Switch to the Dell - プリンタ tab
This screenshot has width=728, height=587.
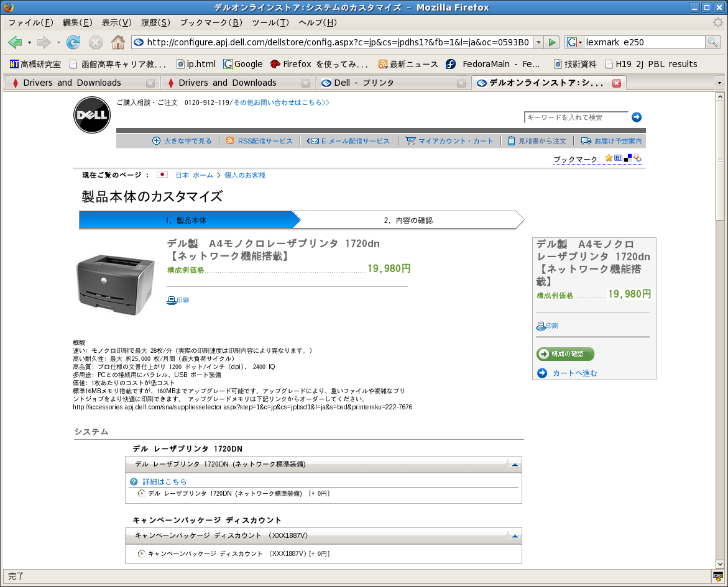(393, 83)
